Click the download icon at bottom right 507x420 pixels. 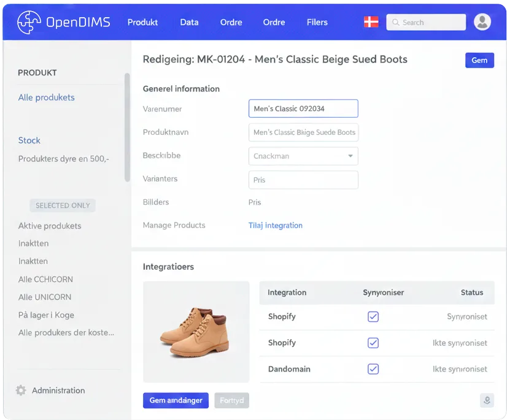487,400
